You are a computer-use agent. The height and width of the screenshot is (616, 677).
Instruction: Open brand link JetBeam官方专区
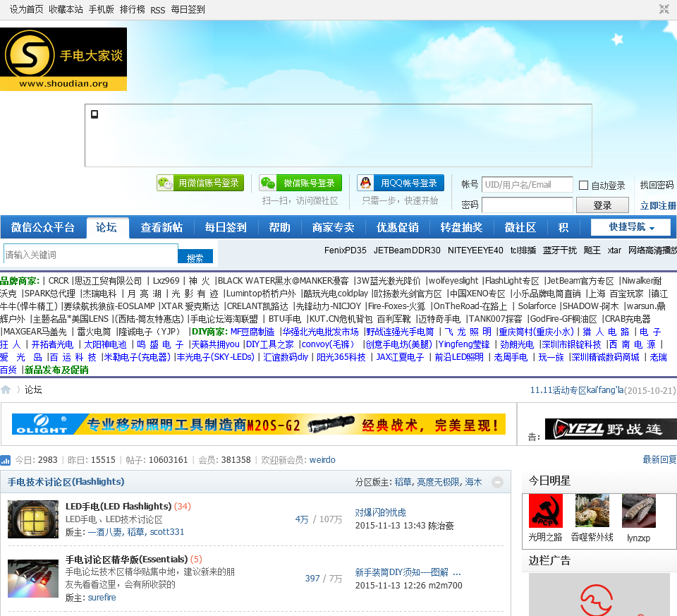(580, 281)
